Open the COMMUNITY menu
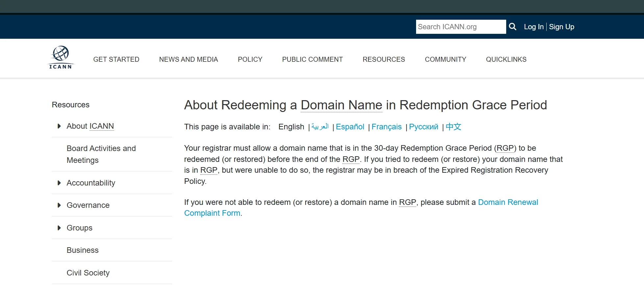The width and height of the screenshot is (644, 285). (445, 59)
